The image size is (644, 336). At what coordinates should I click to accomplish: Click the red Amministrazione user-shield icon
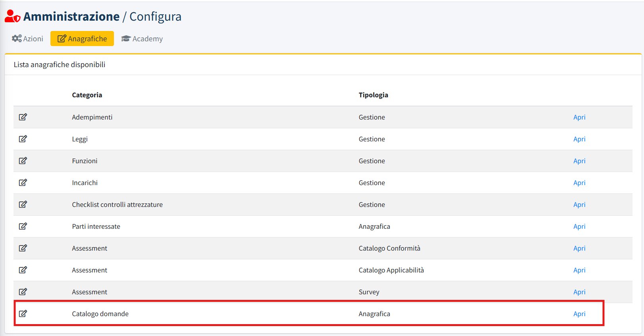click(x=12, y=16)
